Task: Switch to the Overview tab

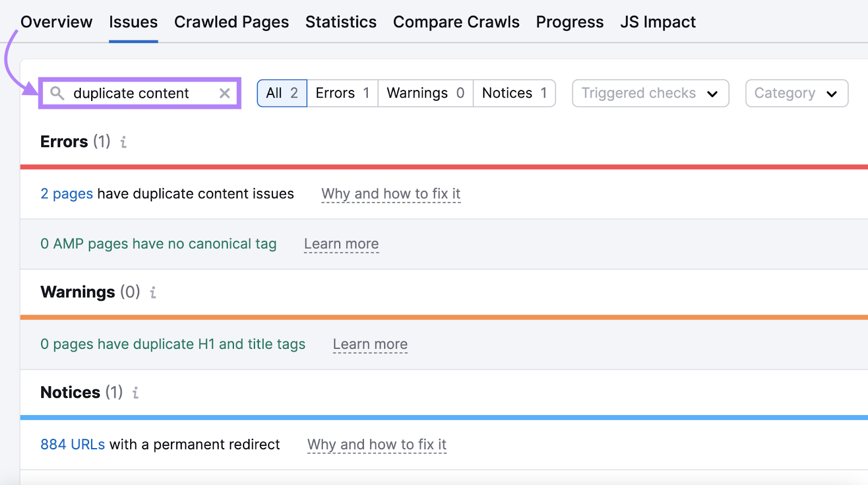Action: [x=56, y=22]
